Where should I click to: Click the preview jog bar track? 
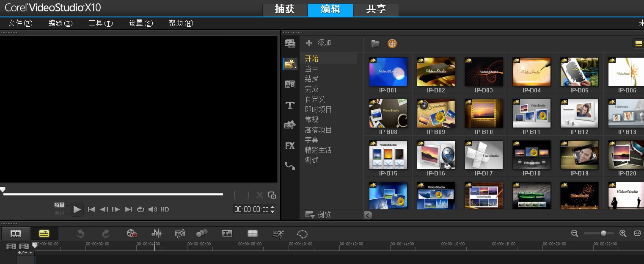(x=113, y=194)
